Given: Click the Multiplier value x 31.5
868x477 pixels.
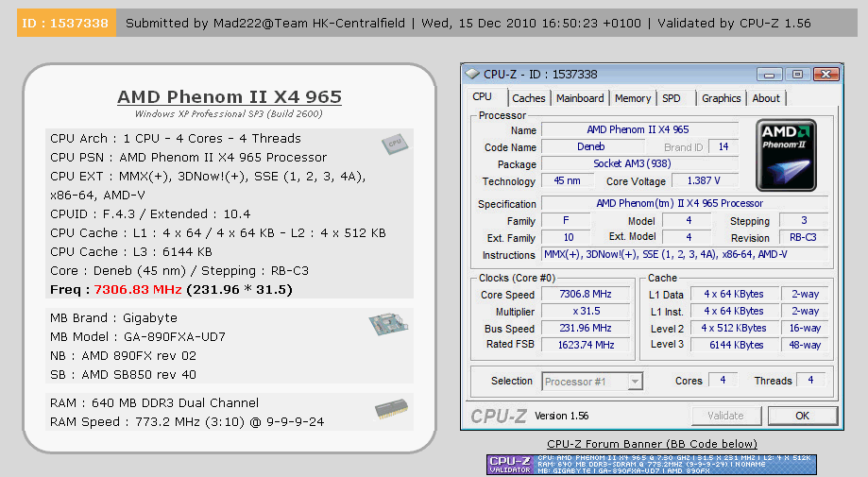Looking at the screenshot, I should pyautogui.click(x=586, y=311).
